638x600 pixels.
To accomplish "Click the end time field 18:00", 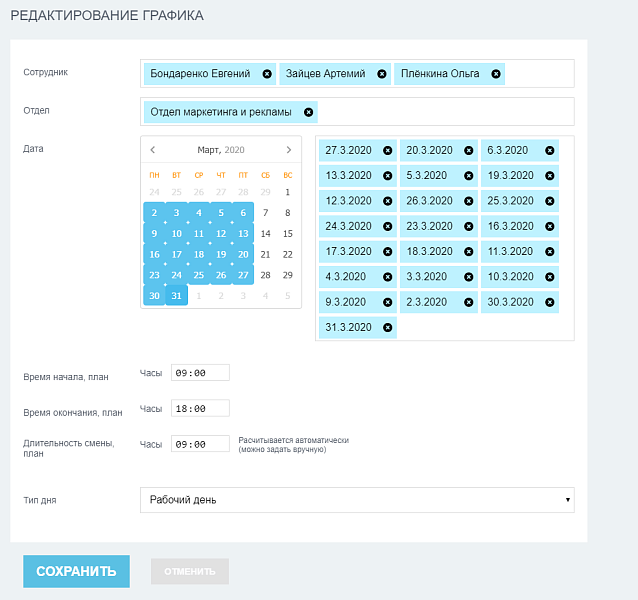I will (x=200, y=409).
